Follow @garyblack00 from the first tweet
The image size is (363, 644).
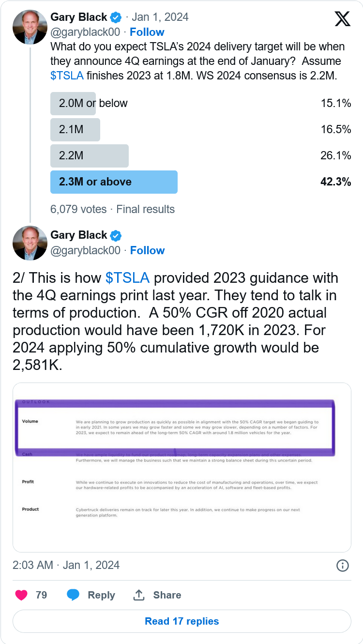(x=147, y=32)
